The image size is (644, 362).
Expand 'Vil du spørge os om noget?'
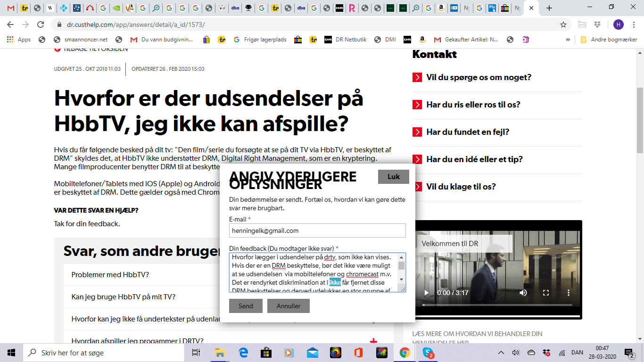479,77
